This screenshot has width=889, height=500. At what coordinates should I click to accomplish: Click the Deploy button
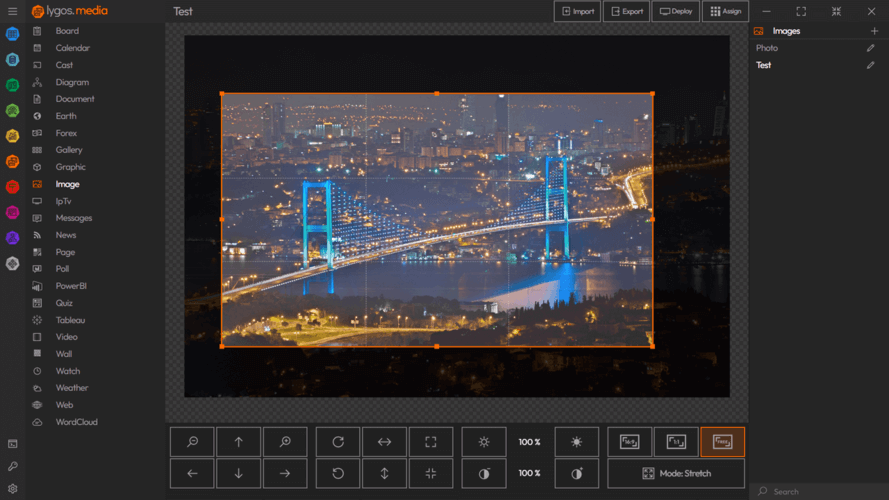pos(675,11)
